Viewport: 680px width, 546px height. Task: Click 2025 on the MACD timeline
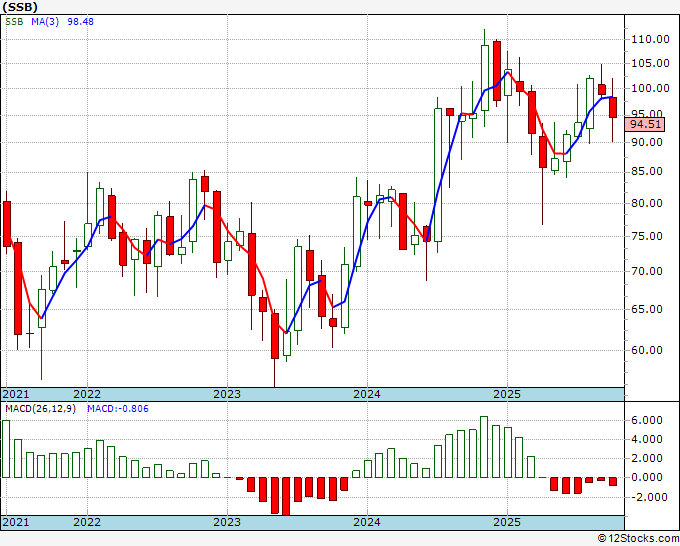tap(507, 522)
